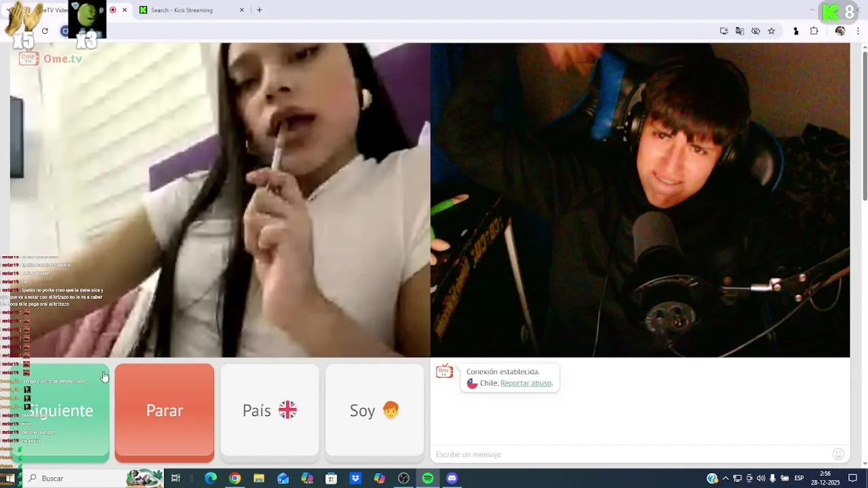Close the Search - Kick Streaming tab
This screenshot has height=488, width=868.
point(242,10)
